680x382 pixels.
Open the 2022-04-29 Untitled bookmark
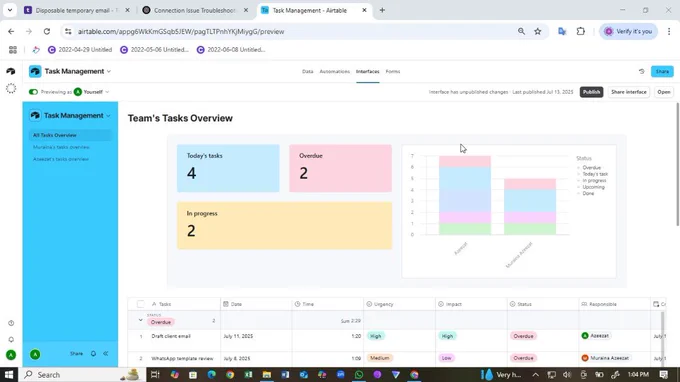point(80,50)
